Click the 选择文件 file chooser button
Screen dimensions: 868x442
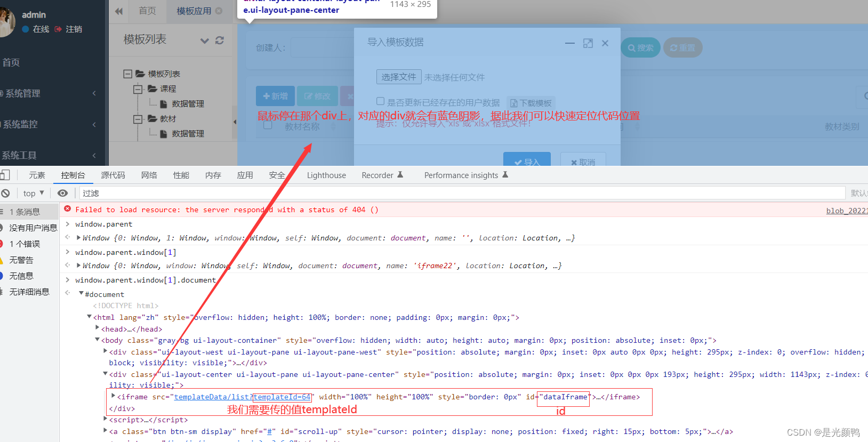point(399,77)
